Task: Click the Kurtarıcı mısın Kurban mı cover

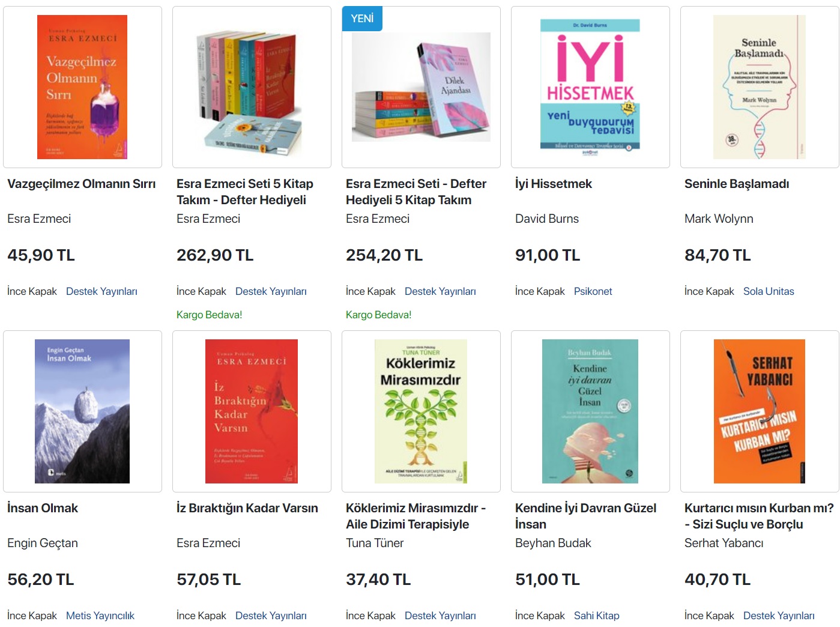Action: [759, 411]
